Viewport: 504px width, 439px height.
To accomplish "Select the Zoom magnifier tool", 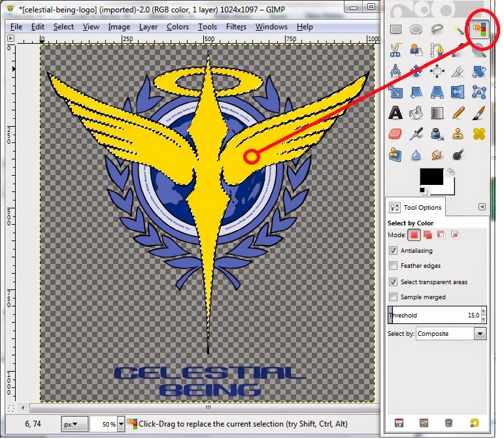I will 479,50.
